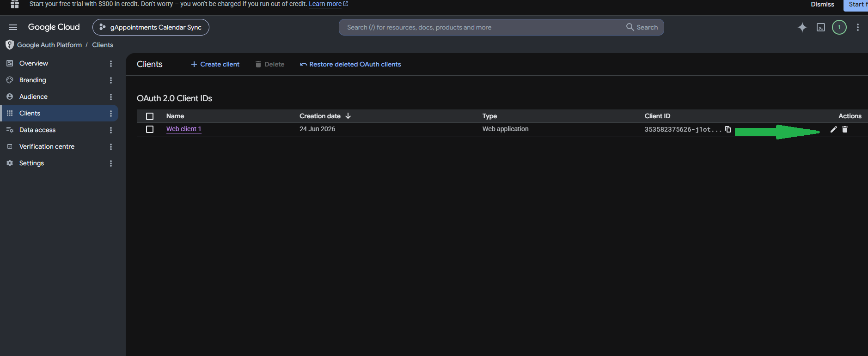Click the '24 Jun 2026' date cell
Viewport: 868px width, 356px height.
[x=317, y=129]
